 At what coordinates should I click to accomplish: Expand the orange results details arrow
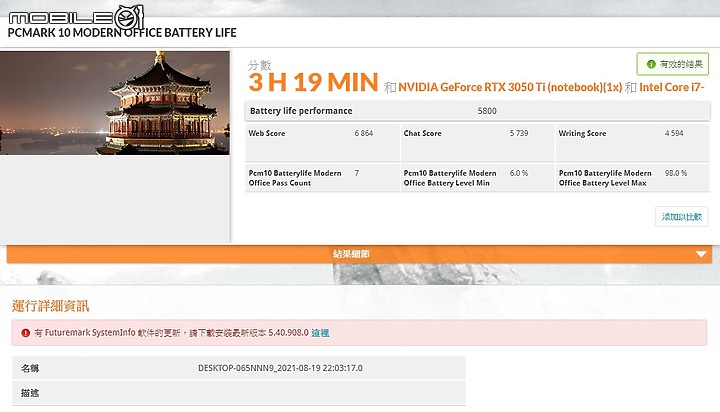click(x=701, y=254)
